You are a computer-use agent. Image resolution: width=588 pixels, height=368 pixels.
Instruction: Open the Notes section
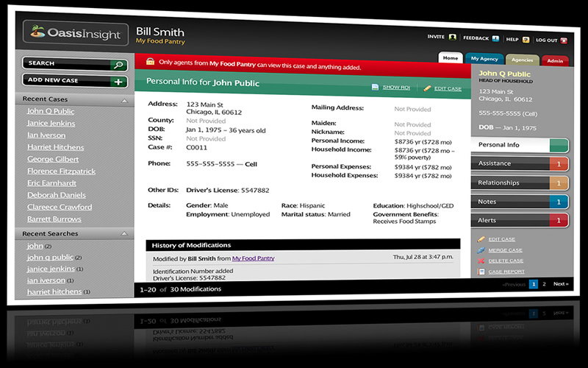[x=520, y=202]
